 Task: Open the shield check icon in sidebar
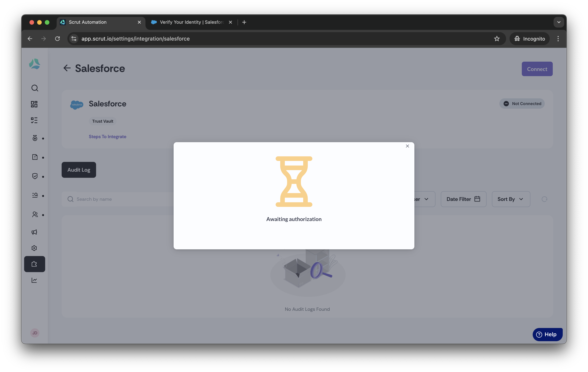(35, 176)
